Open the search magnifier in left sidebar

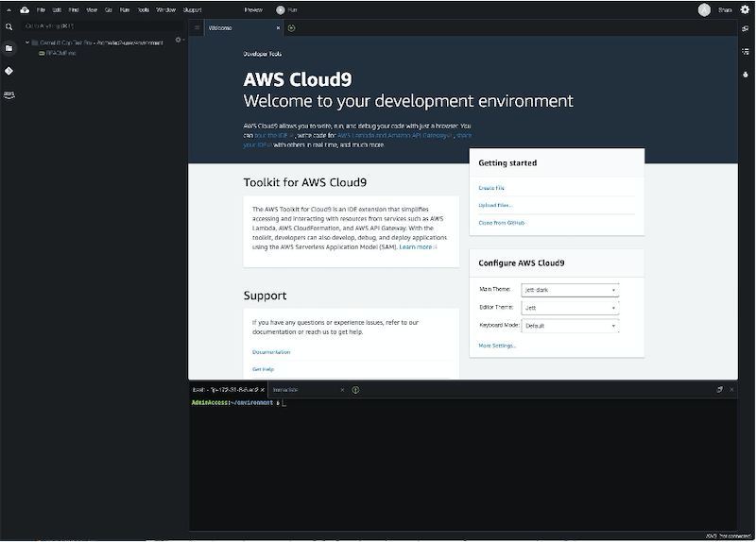(x=9, y=27)
